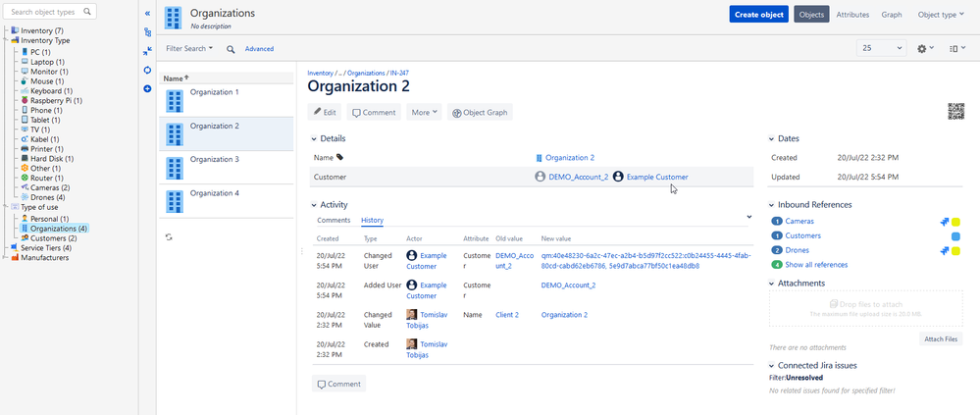The height and width of the screenshot is (415, 980).
Task: Click the QR code icon
Action: coord(955,111)
